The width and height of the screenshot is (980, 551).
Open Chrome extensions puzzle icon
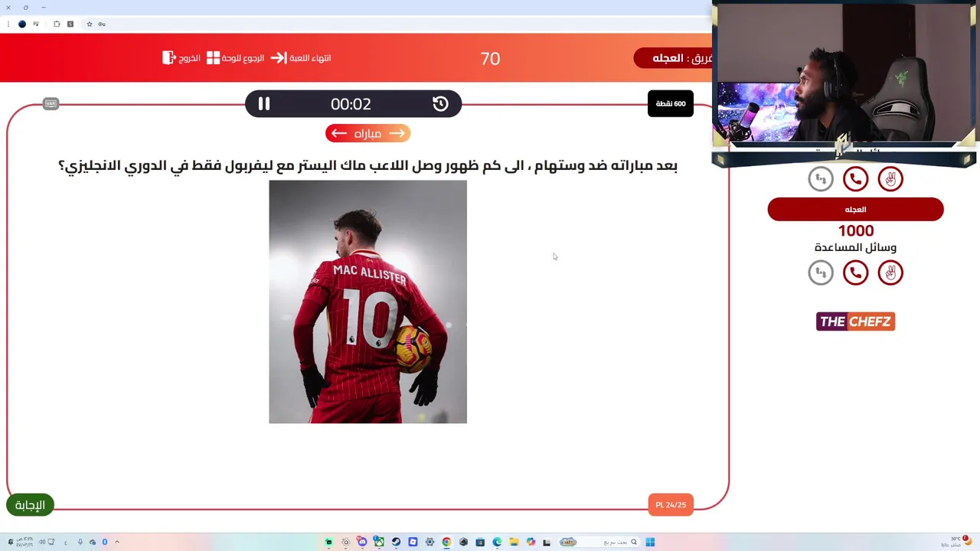pyautogui.click(x=57, y=24)
